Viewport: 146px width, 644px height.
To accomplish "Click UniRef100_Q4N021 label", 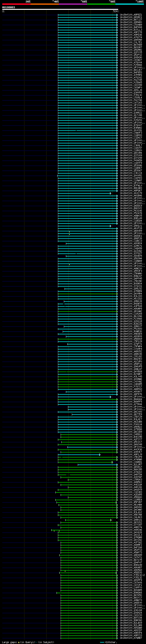I will pyautogui.click(x=131, y=520).
